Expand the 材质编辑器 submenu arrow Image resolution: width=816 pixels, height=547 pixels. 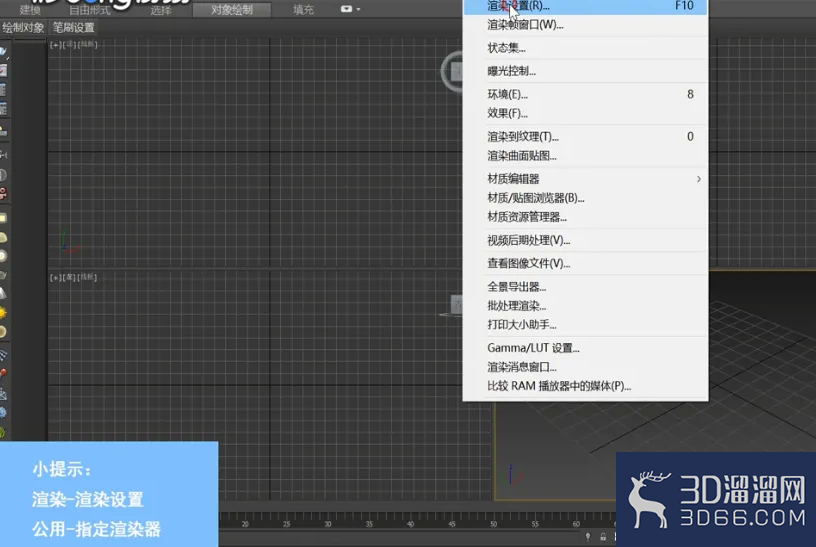tap(698, 179)
